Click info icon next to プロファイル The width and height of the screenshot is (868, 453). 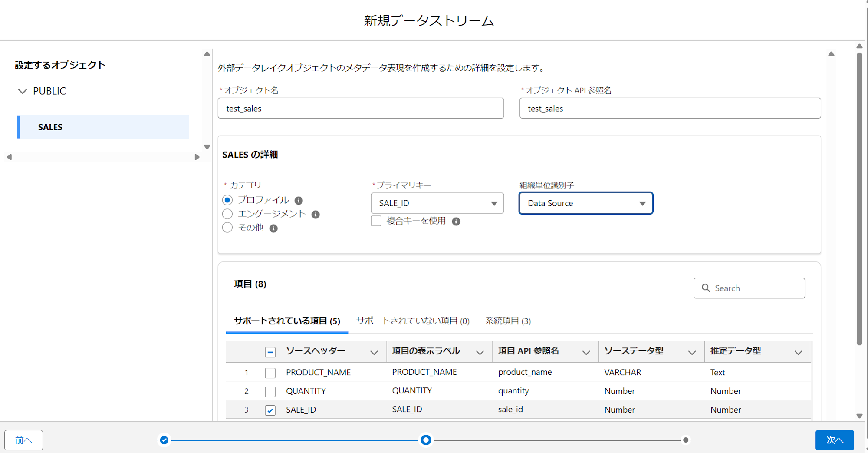click(x=299, y=201)
